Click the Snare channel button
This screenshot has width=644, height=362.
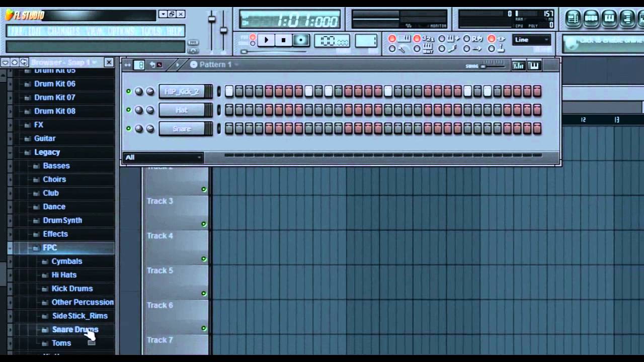(186, 129)
